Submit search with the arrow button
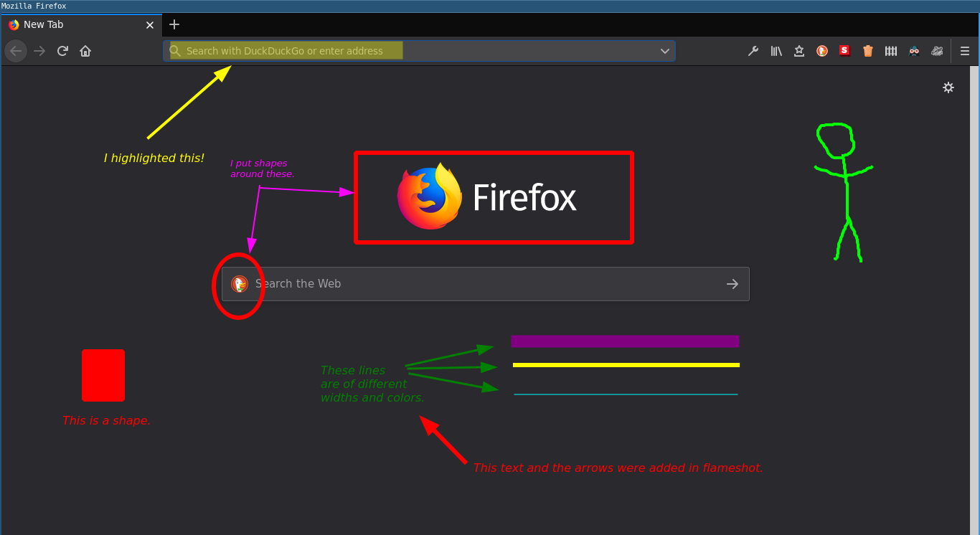The image size is (980, 535). tap(732, 284)
